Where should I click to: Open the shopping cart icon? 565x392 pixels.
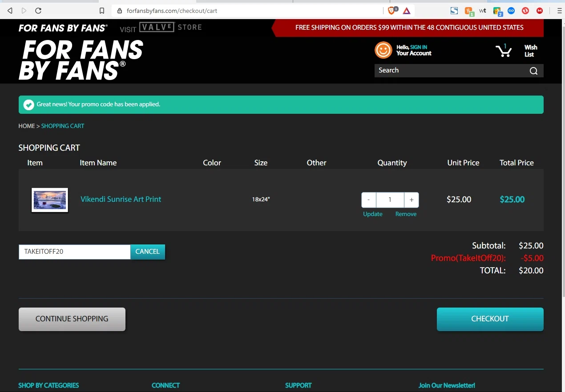504,51
